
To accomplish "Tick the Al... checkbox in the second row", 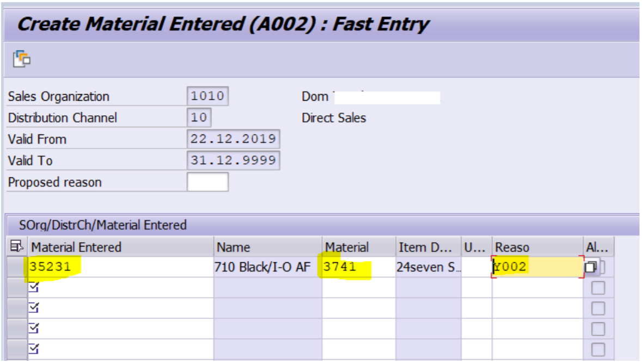I will coord(598,288).
